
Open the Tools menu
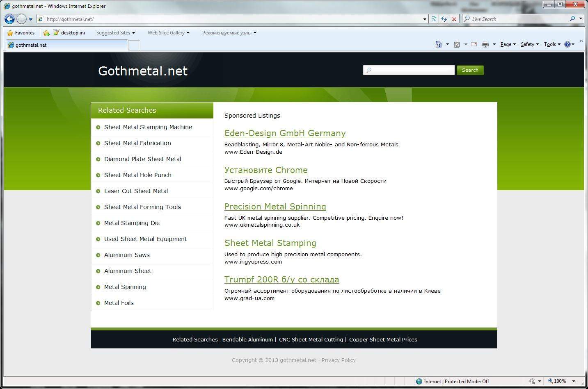point(552,44)
